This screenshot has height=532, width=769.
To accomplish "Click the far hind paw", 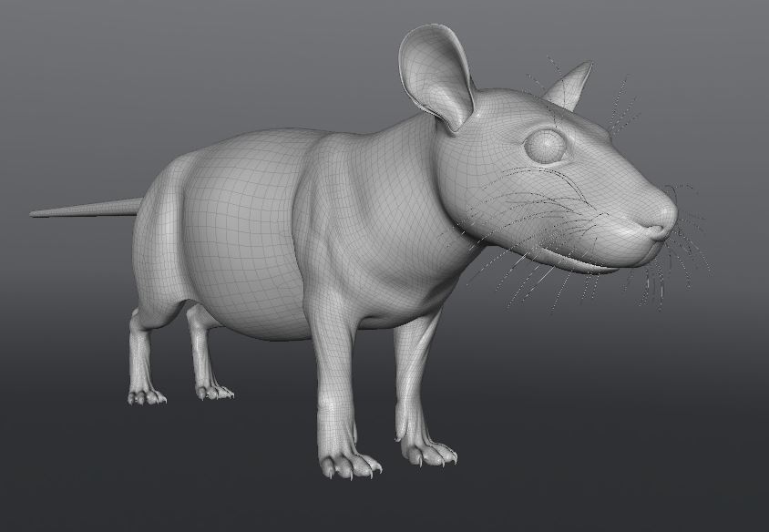I will point(215,392).
